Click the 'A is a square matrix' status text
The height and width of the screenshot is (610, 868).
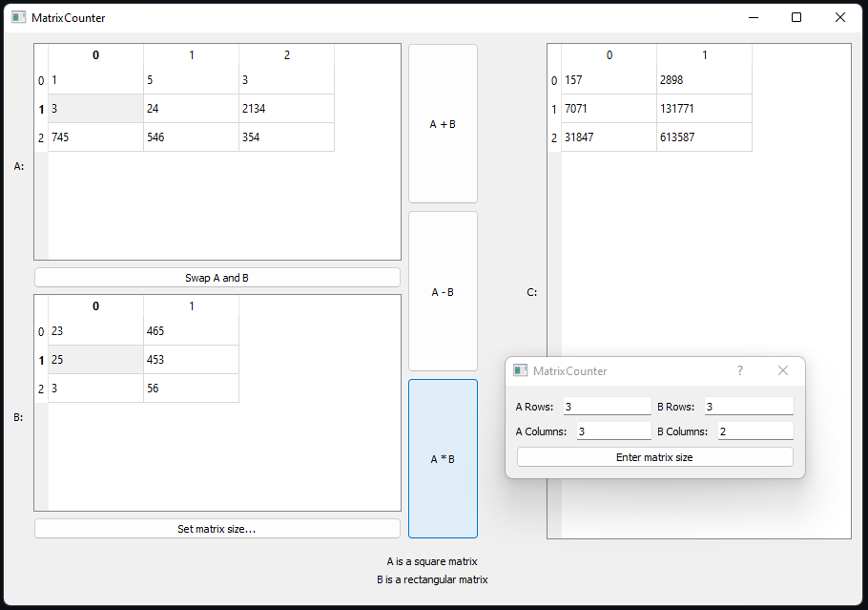pyautogui.click(x=432, y=561)
